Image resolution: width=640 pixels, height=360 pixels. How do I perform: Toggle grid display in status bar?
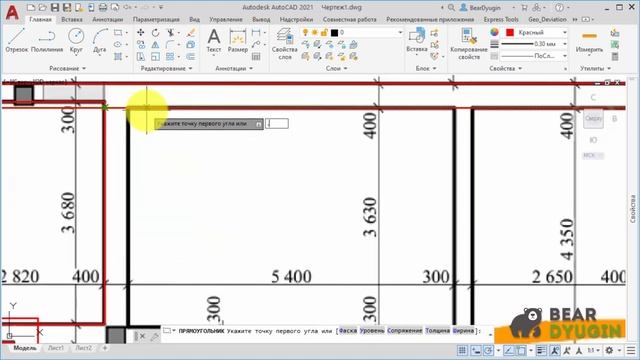point(462,350)
